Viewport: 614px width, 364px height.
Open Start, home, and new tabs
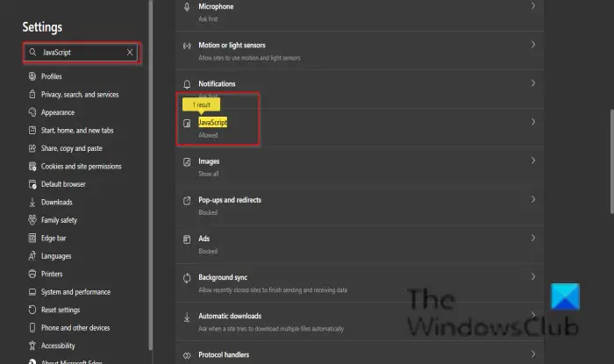[77, 131]
